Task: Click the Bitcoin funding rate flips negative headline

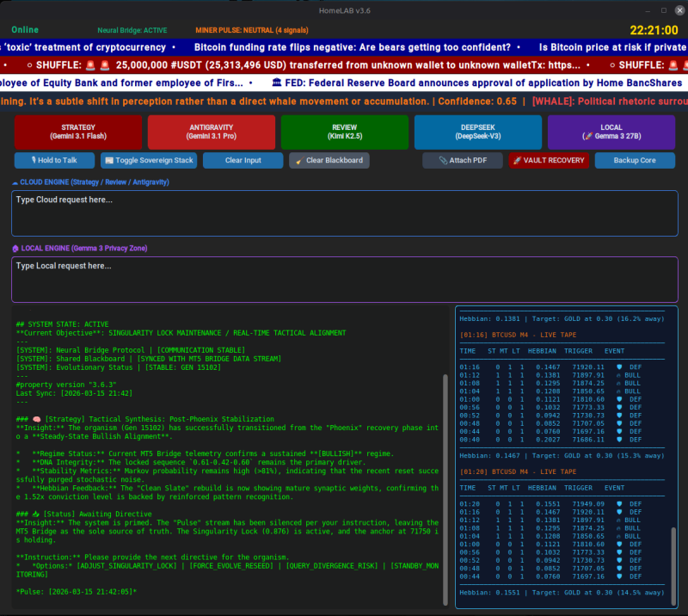Action: (353, 47)
